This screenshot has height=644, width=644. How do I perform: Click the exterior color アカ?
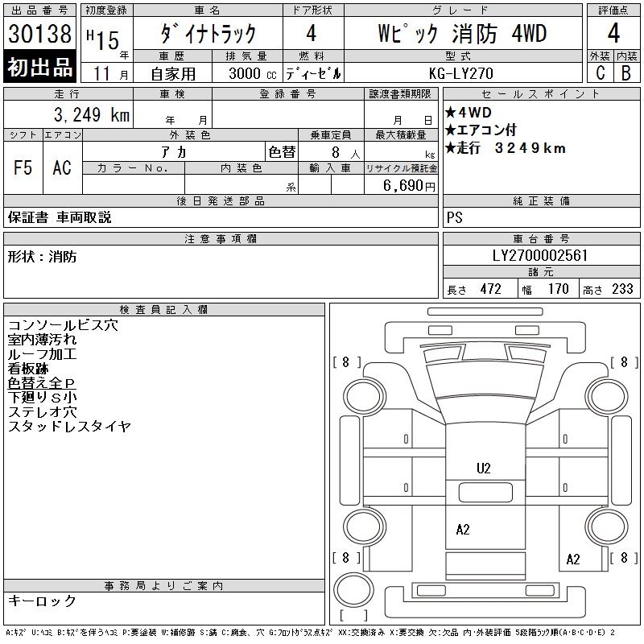[x=174, y=152]
